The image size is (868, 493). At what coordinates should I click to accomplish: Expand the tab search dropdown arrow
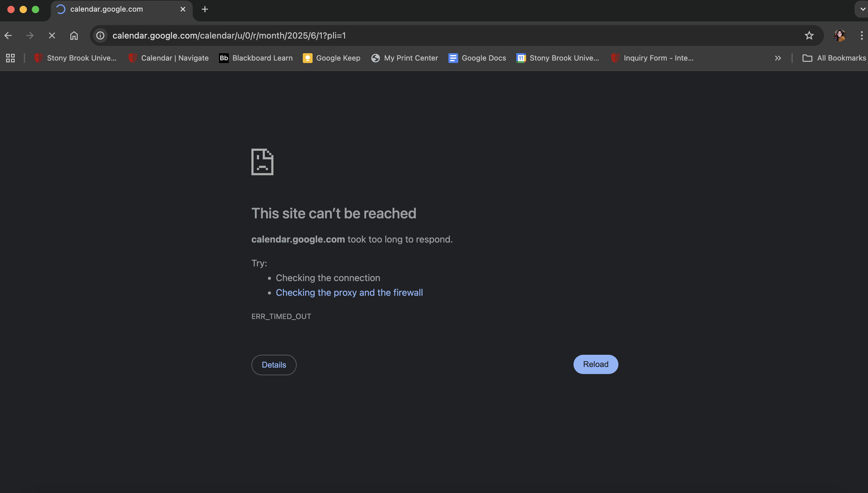pos(862,9)
